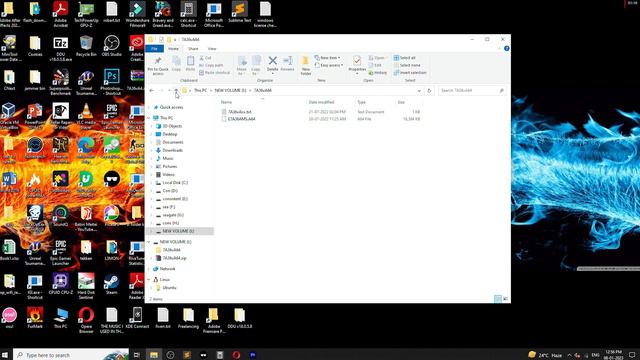
Task: Click the Paste icon in the ribbon
Action: click(191, 64)
